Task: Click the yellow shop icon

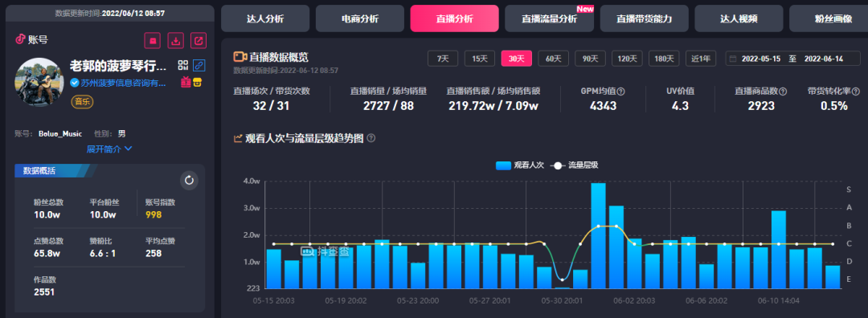Action: coord(196,82)
